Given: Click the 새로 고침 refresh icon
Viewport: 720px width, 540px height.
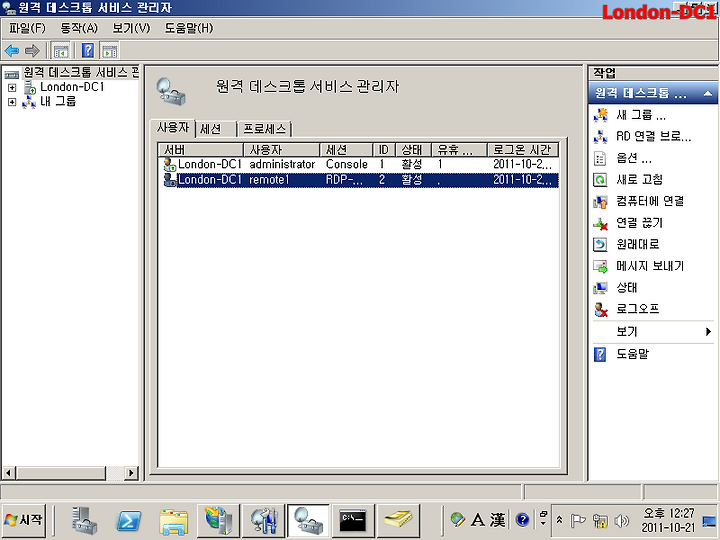Looking at the screenshot, I should pyautogui.click(x=600, y=180).
